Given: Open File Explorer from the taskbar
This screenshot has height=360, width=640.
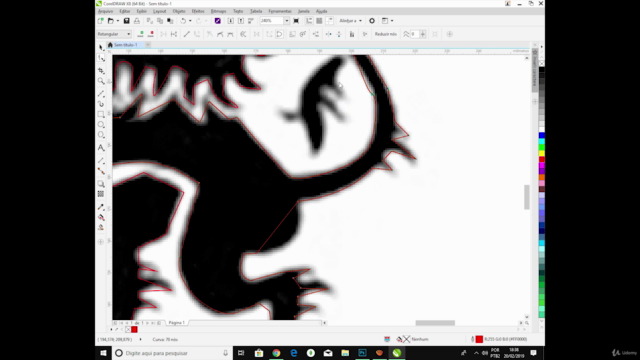Looking at the screenshot, I should [x=345, y=353].
